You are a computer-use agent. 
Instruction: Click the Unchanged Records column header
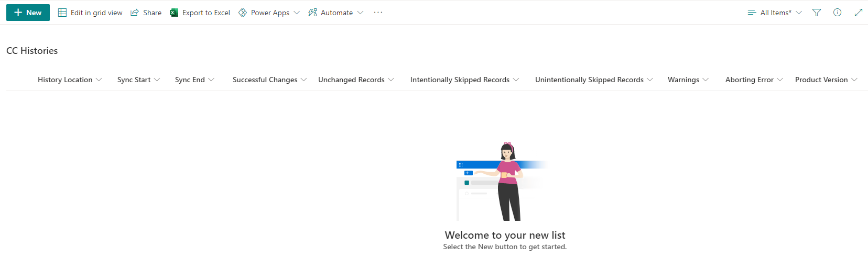tap(356, 80)
